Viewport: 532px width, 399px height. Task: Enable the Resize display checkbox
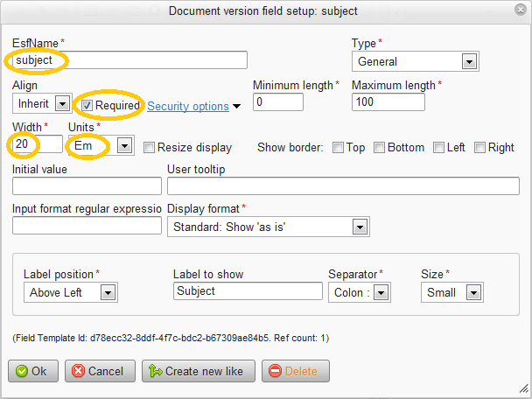150,147
